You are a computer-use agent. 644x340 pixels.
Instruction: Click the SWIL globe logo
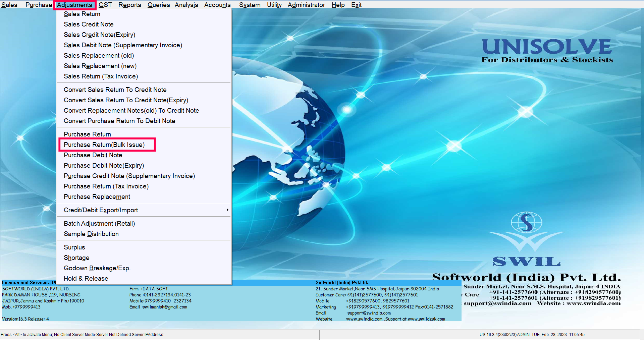click(526, 231)
